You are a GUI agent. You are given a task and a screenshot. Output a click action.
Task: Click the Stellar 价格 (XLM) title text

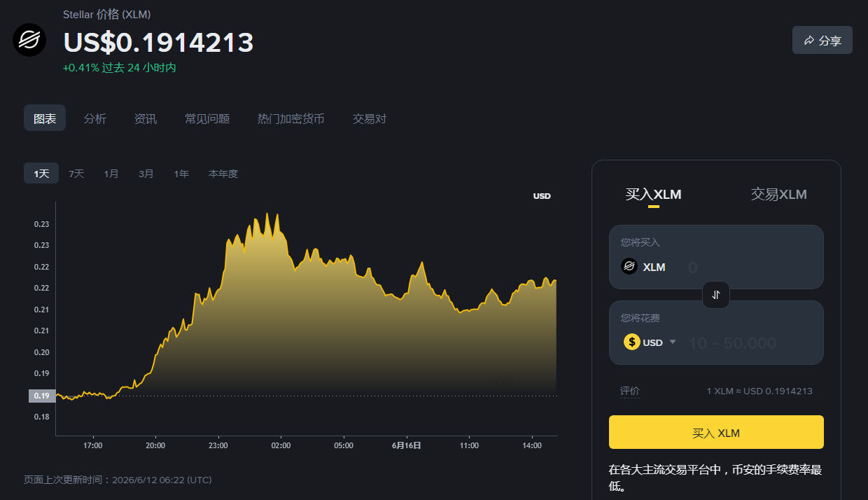pyautogui.click(x=106, y=14)
